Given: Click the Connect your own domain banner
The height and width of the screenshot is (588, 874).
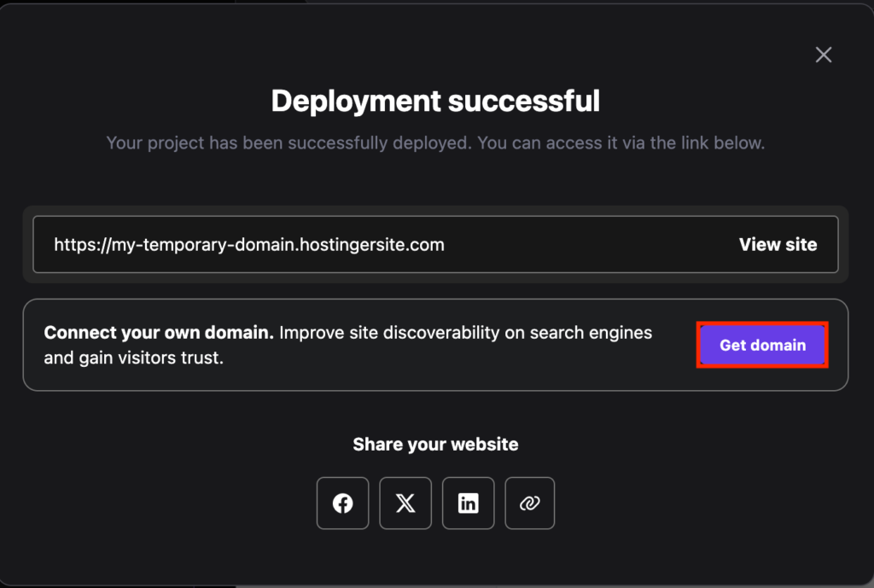Looking at the screenshot, I should pyautogui.click(x=347, y=344).
